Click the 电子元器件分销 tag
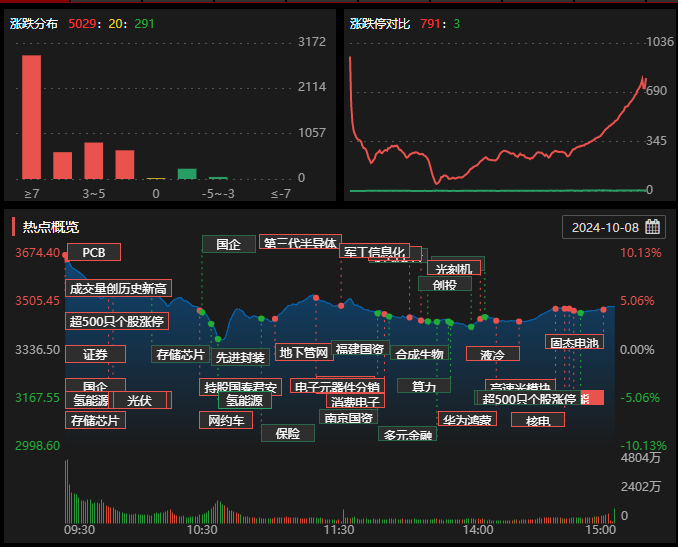This screenshot has width=678, height=547. click(337, 386)
